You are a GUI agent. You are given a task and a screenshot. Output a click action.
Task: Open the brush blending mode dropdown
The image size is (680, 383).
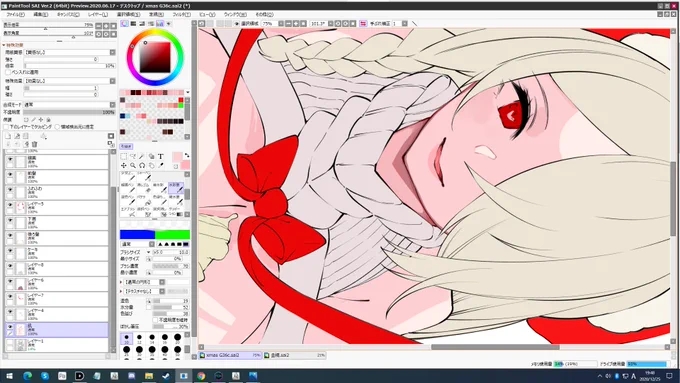152,244
